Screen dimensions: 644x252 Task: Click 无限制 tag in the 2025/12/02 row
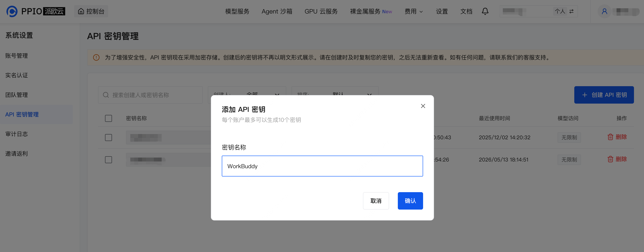pyautogui.click(x=569, y=138)
